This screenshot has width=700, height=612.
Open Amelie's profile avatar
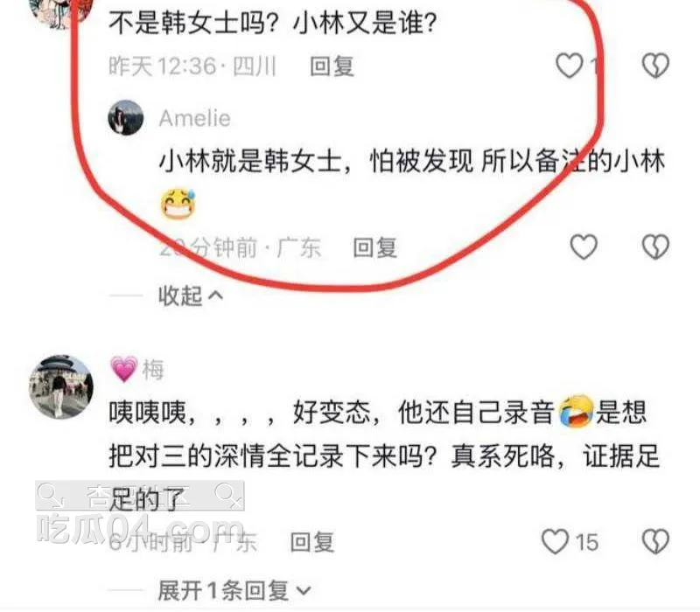pyautogui.click(x=126, y=118)
